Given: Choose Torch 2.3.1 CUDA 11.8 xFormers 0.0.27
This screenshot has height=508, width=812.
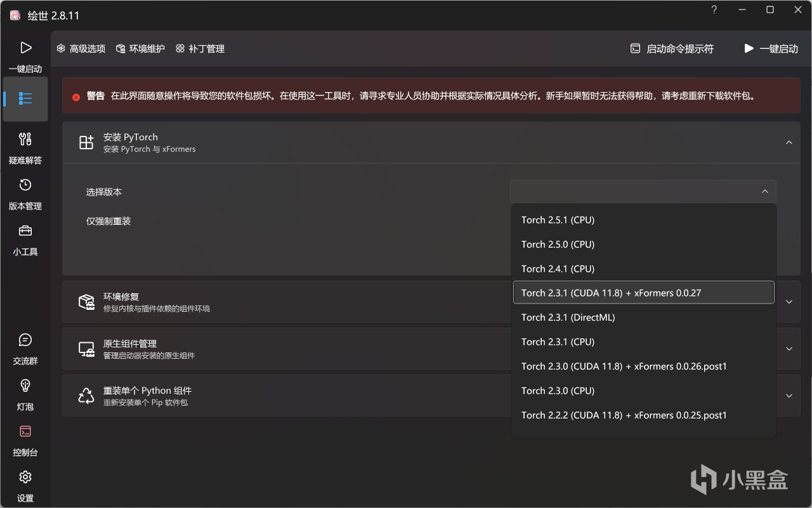Looking at the screenshot, I should click(643, 293).
